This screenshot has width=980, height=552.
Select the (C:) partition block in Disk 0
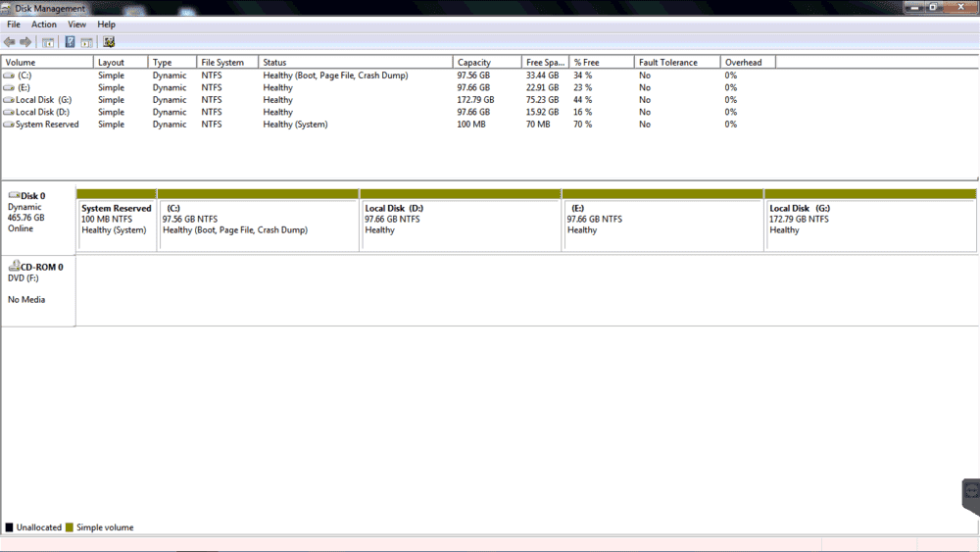259,225
